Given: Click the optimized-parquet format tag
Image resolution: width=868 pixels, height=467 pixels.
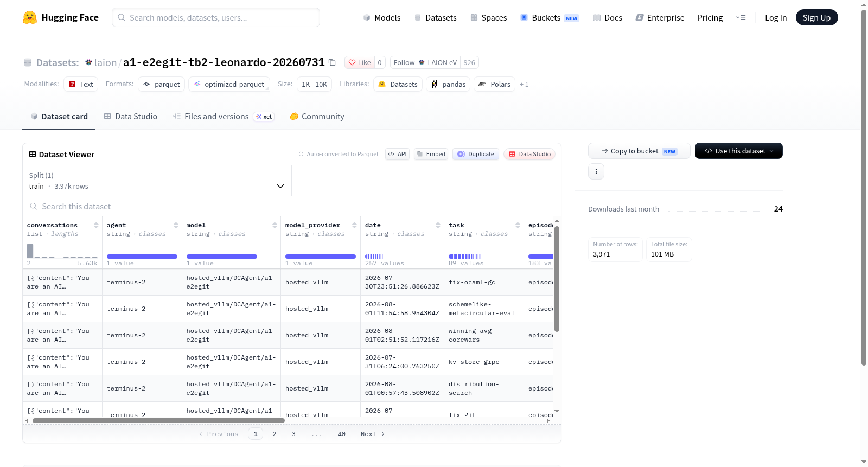Looking at the screenshot, I should [x=229, y=85].
